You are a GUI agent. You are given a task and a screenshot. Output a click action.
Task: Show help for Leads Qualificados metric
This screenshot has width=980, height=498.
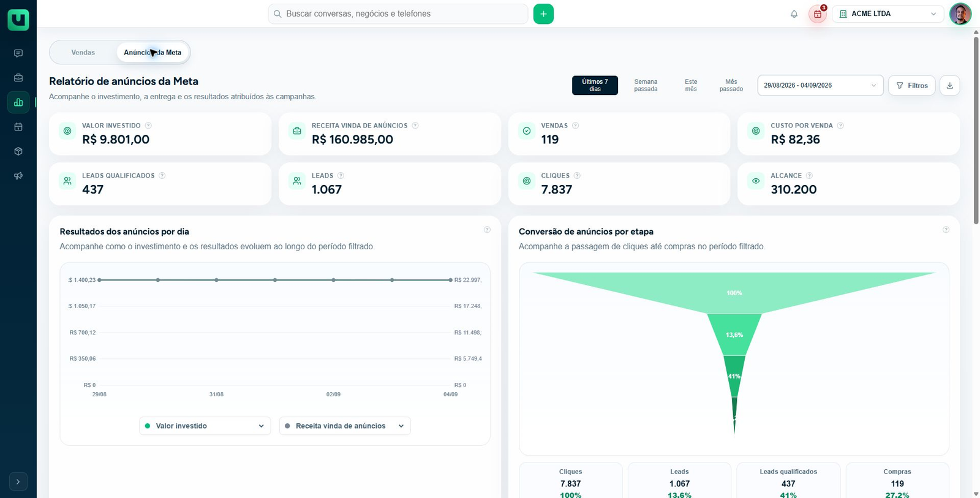162,176
